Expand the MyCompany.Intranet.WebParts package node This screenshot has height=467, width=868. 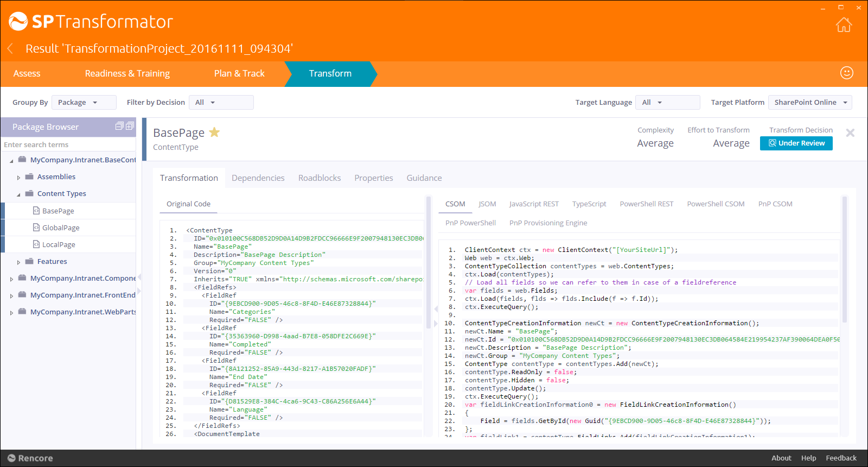coord(11,313)
